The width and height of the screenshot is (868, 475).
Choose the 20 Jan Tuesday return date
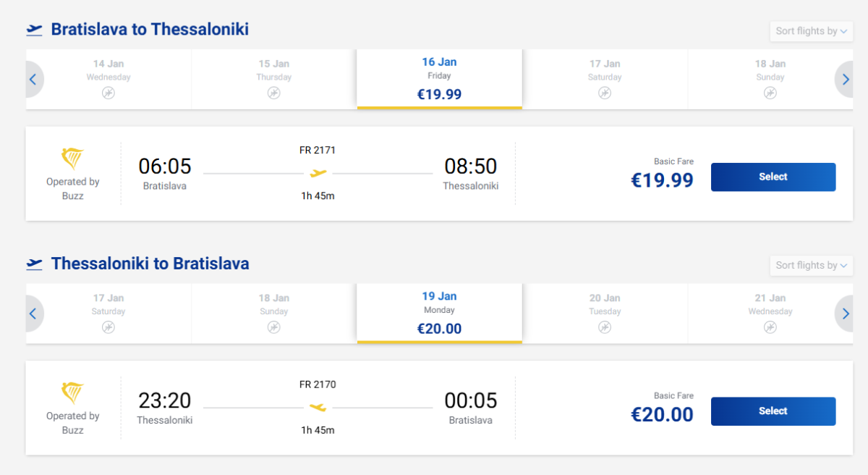click(605, 313)
